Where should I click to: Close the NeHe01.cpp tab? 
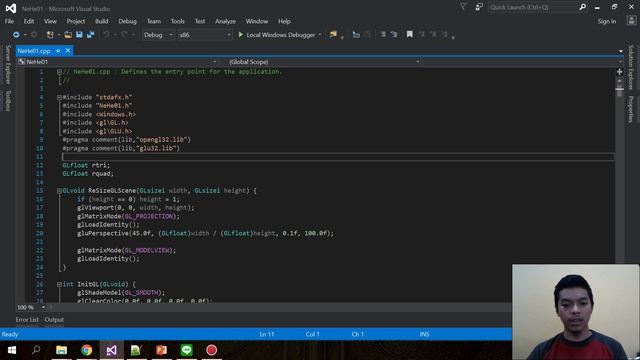68,51
